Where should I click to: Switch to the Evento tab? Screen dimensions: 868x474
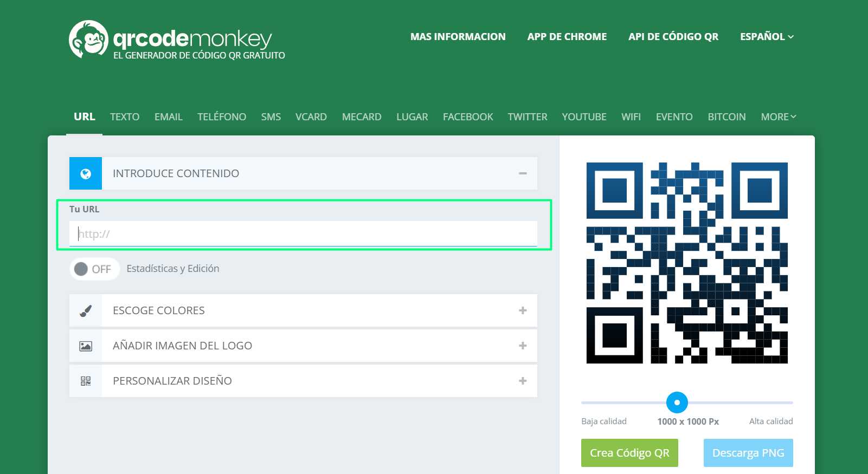click(x=674, y=116)
